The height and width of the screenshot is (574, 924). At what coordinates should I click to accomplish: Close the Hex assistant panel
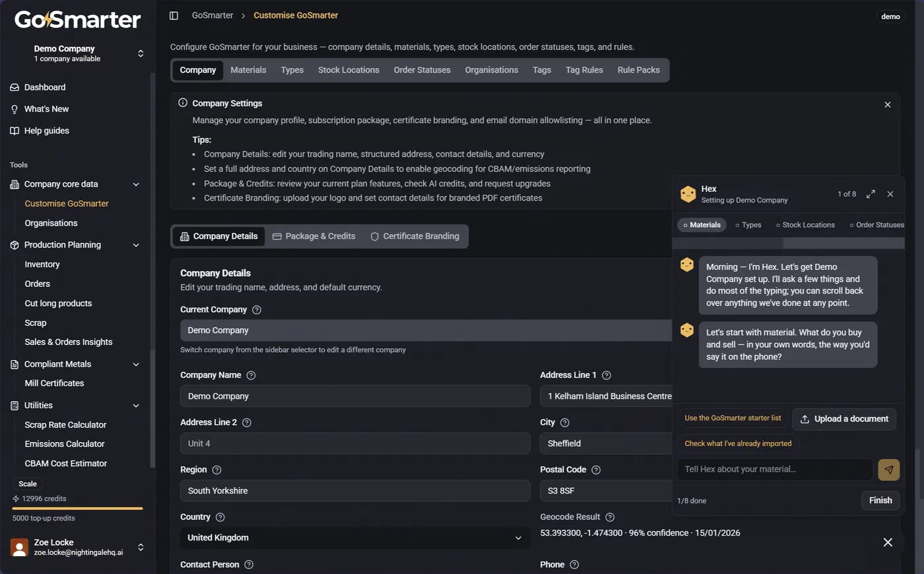click(890, 194)
